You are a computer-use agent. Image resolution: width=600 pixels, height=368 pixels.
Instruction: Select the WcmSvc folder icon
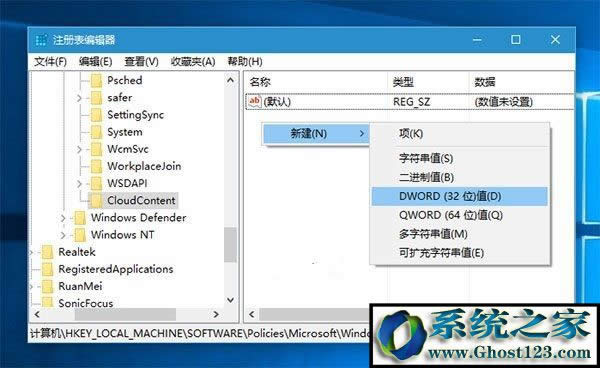(x=96, y=149)
